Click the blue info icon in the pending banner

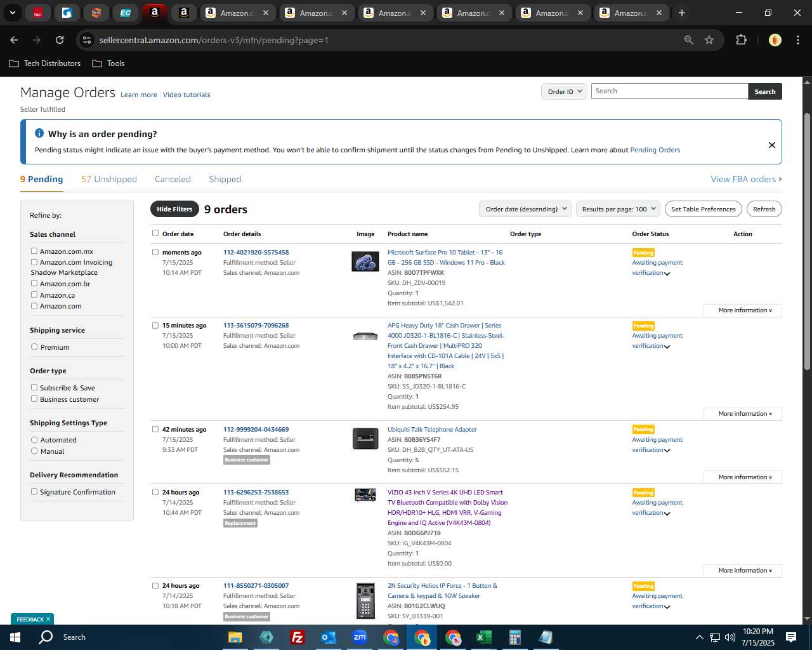[39, 133]
